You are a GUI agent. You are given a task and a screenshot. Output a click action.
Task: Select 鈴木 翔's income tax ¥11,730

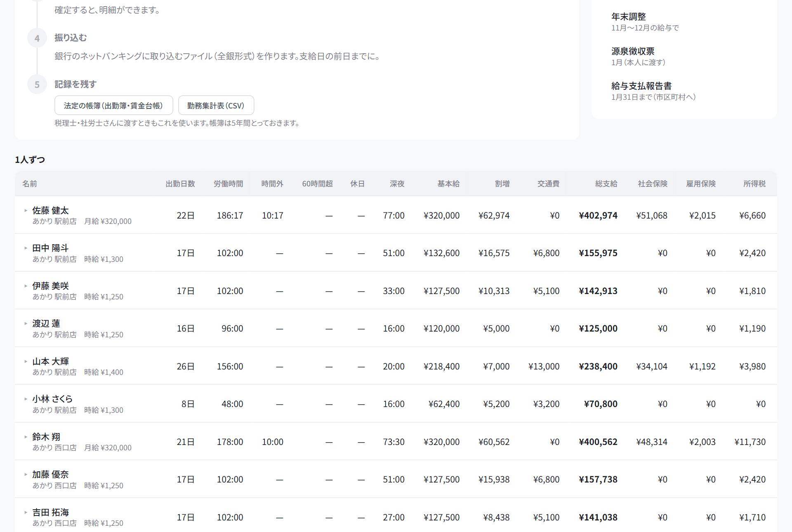click(x=750, y=442)
